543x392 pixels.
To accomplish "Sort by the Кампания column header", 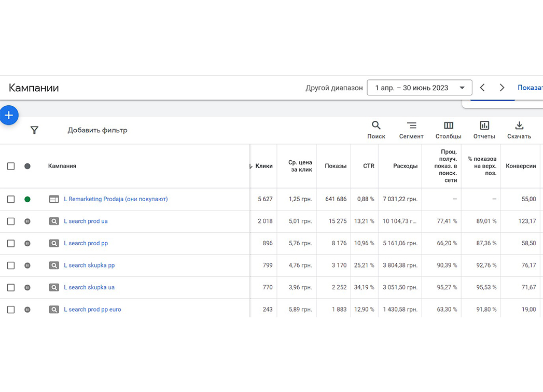I will pyautogui.click(x=62, y=166).
